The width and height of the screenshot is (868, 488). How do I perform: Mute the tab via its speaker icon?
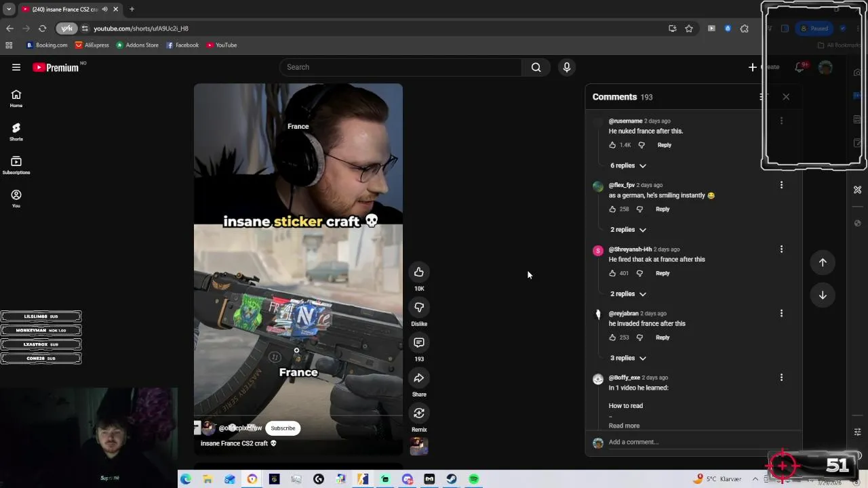(x=104, y=9)
